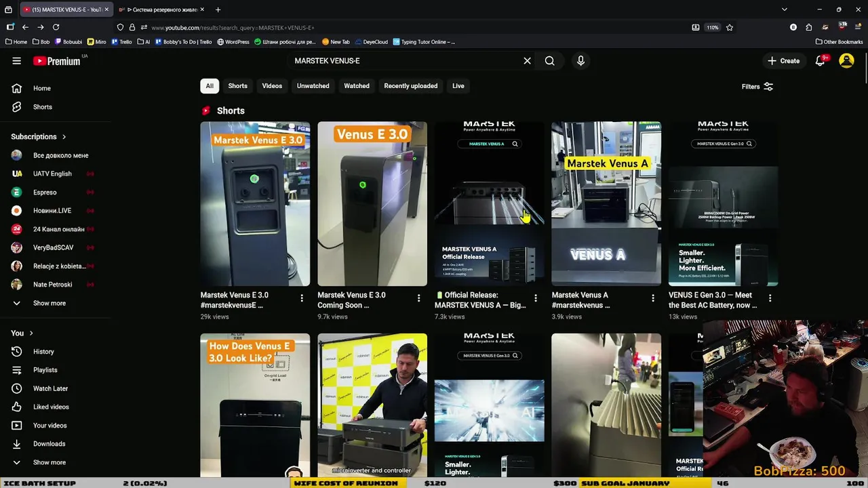The height and width of the screenshot is (488, 868).
Task: Select the Recently uploaded filter chip
Action: click(410, 86)
